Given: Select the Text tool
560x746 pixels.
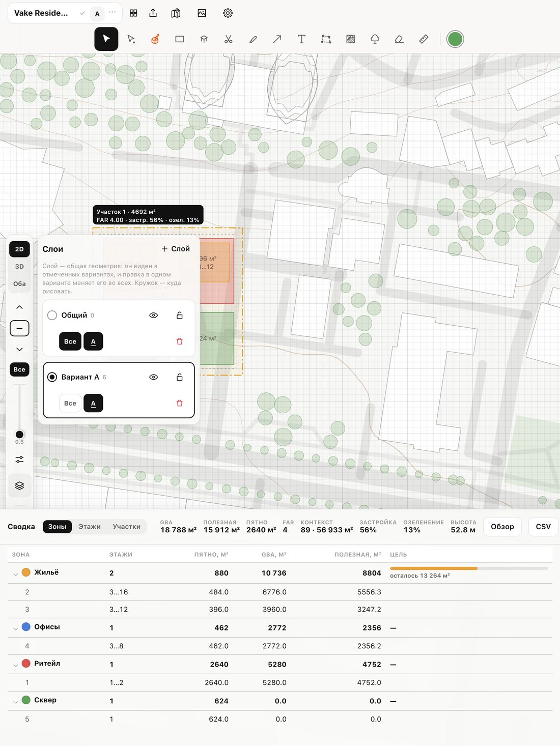Looking at the screenshot, I should tap(302, 39).
